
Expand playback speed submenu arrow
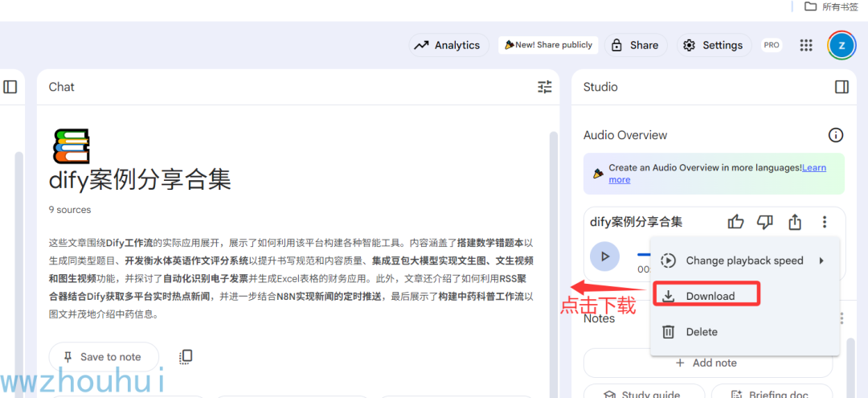tap(821, 261)
